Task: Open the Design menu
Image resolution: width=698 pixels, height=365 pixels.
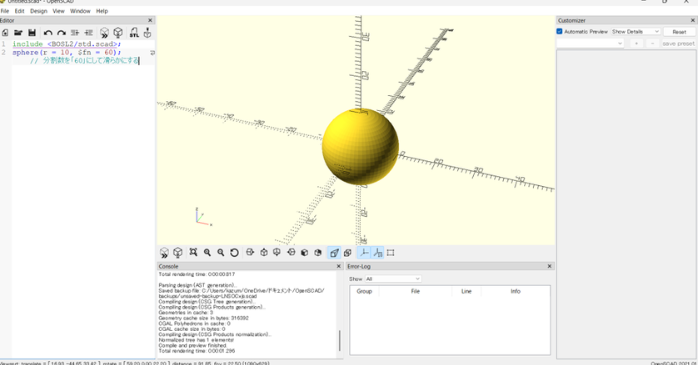Action: [39, 11]
